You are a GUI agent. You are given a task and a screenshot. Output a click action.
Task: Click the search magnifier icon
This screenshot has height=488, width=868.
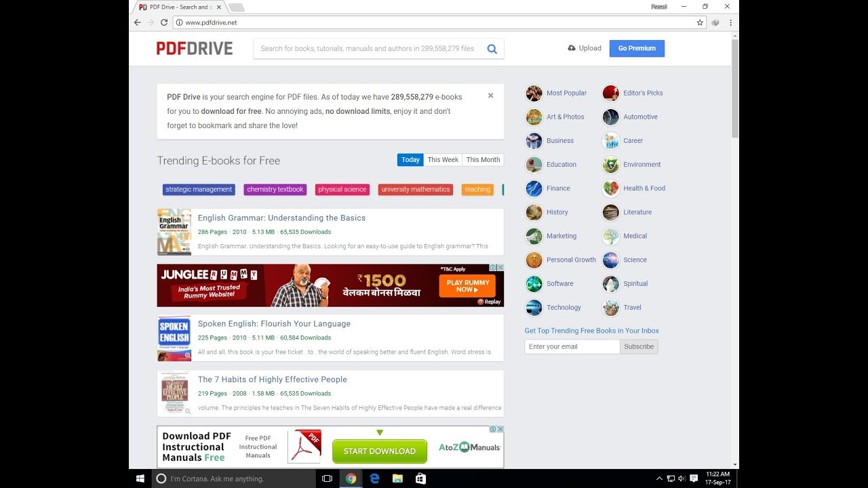click(492, 49)
